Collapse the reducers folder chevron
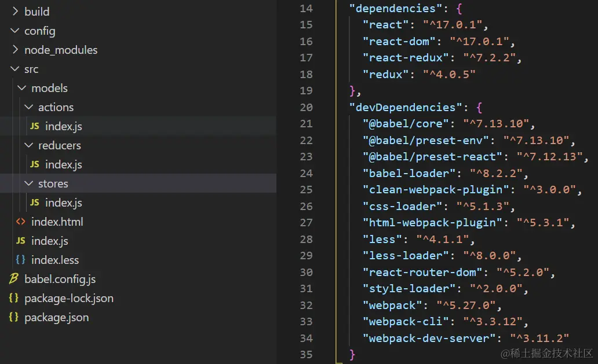 pyautogui.click(x=28, y=145)
